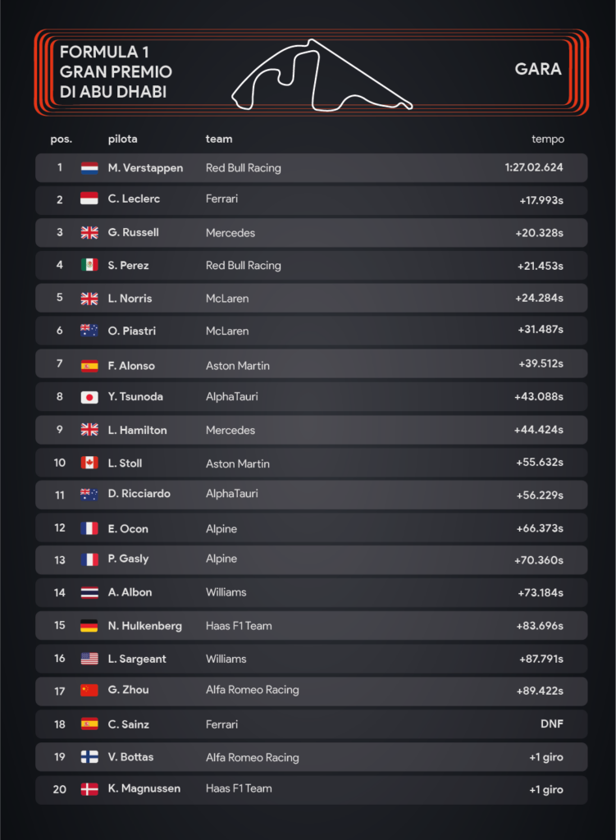
Task: Click the Formula 1 Gran Premio title
Action: 116,72
